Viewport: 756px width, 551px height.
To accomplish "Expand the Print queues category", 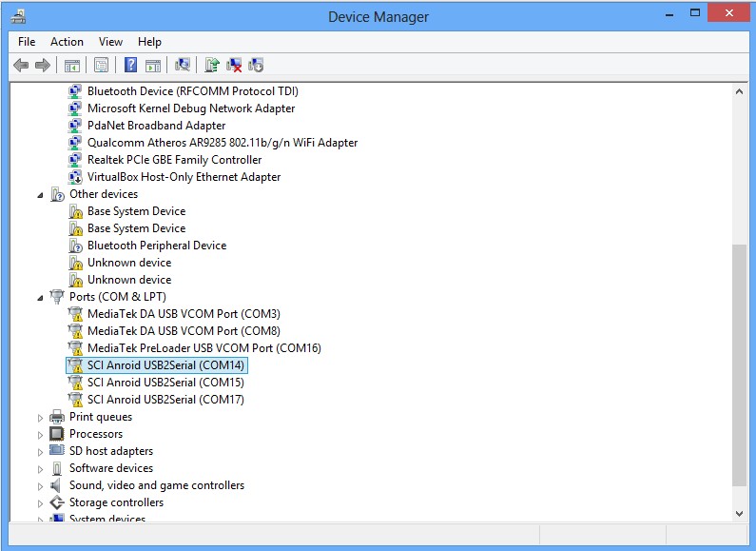I will 40,418.
